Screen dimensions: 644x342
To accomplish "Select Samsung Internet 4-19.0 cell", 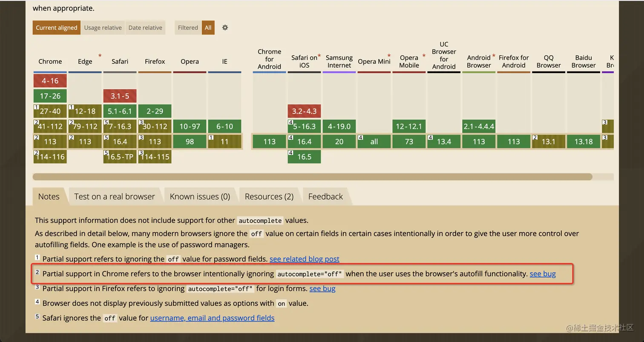I will 339,126.
